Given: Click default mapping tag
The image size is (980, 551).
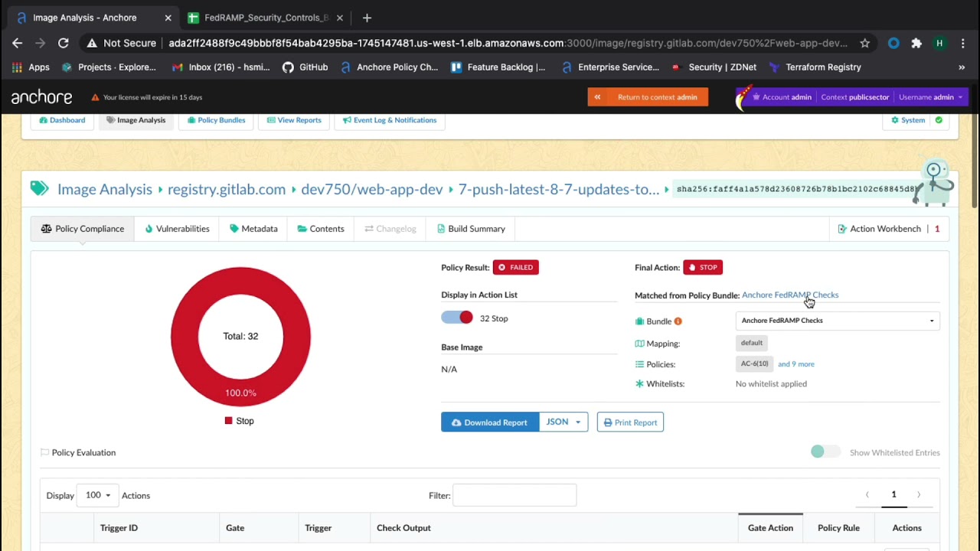Looking at the screenshot, I should click(752, 343).
